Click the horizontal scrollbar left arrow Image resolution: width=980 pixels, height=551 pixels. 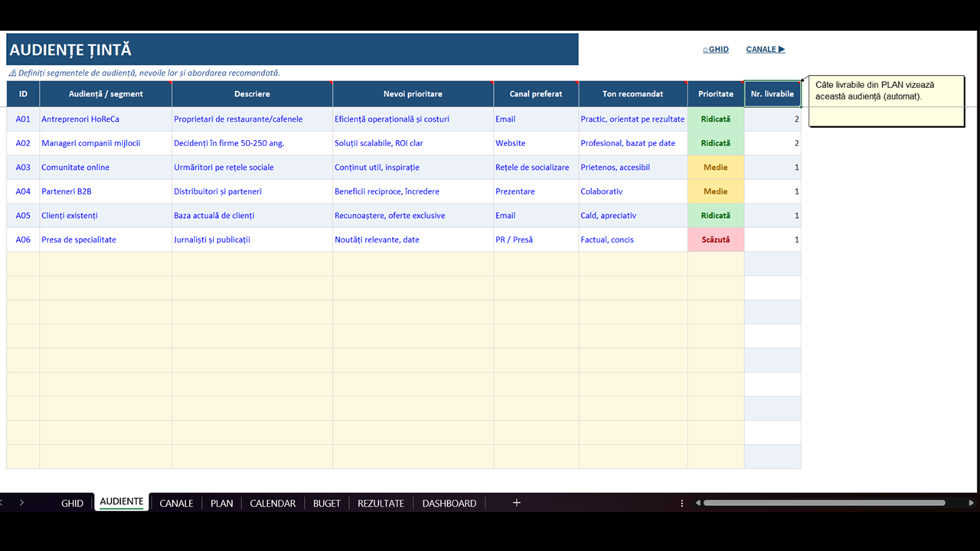(697, 503)
